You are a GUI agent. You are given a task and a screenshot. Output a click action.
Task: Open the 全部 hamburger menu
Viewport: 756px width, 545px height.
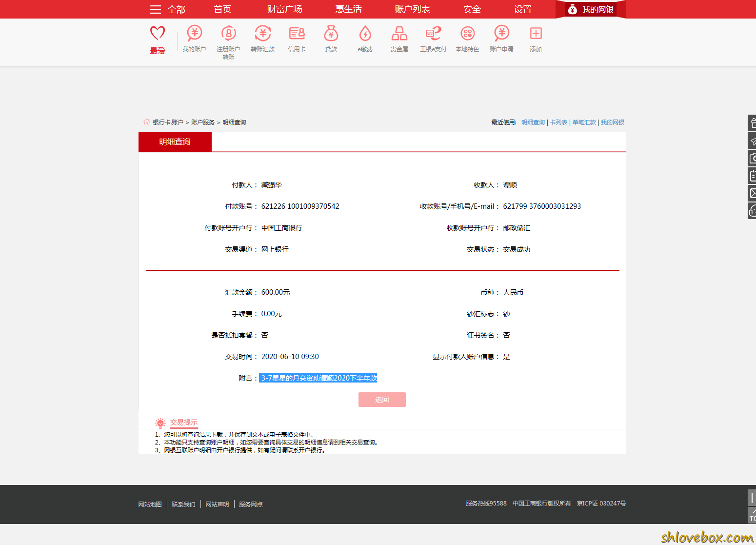pos(167,9)
